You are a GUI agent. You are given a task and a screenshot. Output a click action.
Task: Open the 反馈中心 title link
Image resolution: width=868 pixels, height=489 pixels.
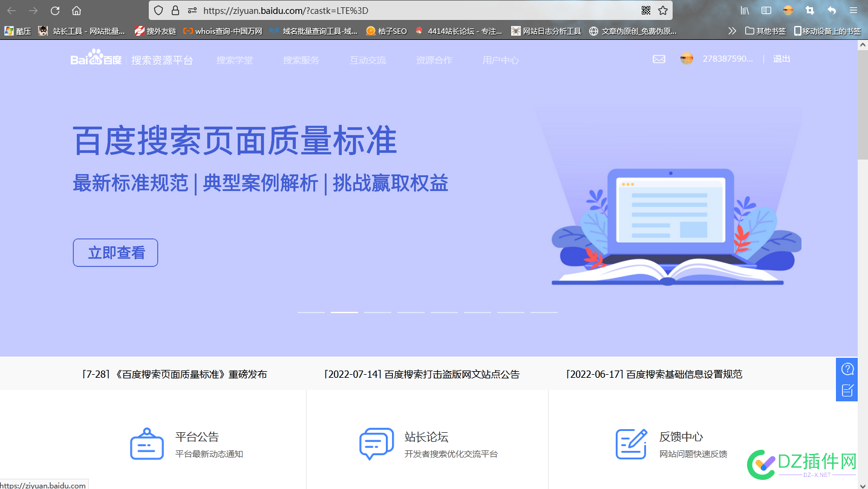click(x=681, y=437)
